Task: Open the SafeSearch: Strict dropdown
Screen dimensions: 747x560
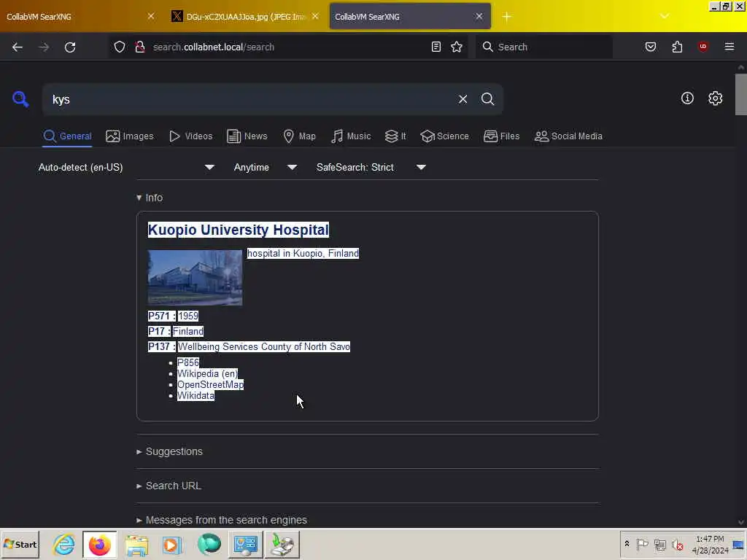Action: coord(371,167)
